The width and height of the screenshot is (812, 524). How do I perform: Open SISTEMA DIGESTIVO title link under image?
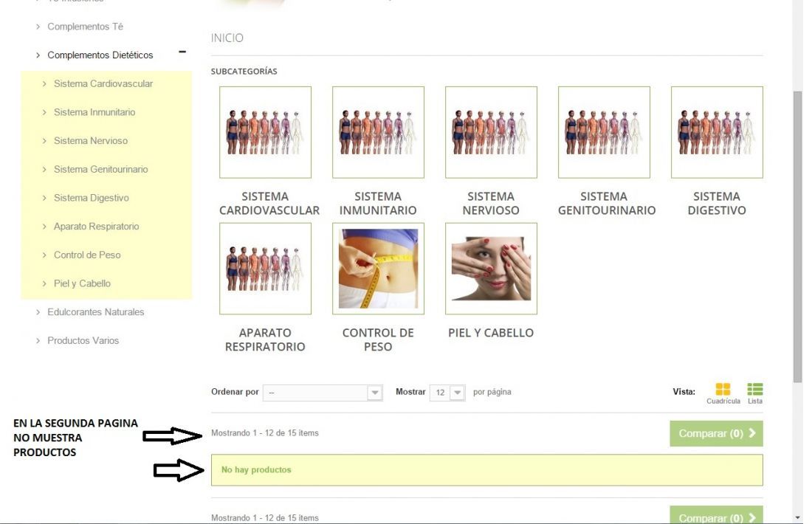coord(717,203)
